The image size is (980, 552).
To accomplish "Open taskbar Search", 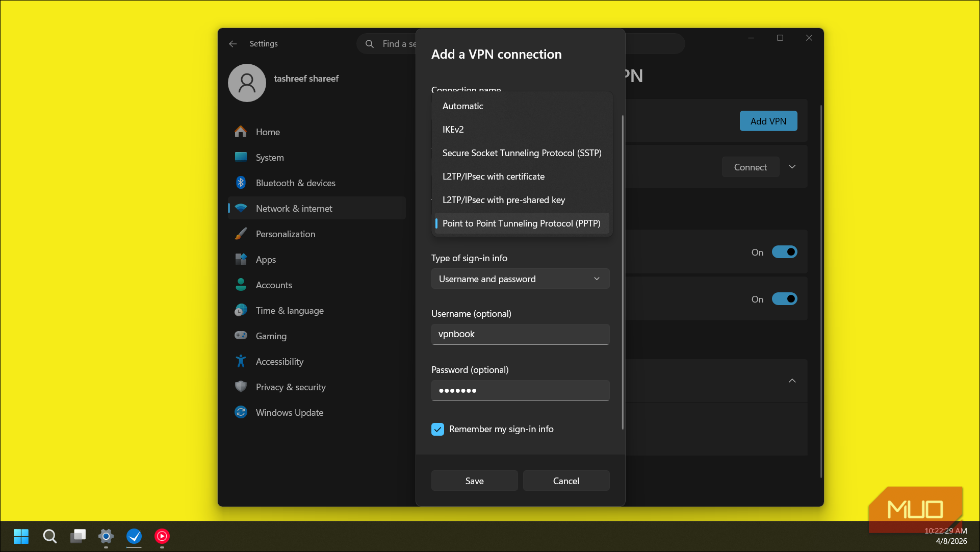I will coord(49,536).
